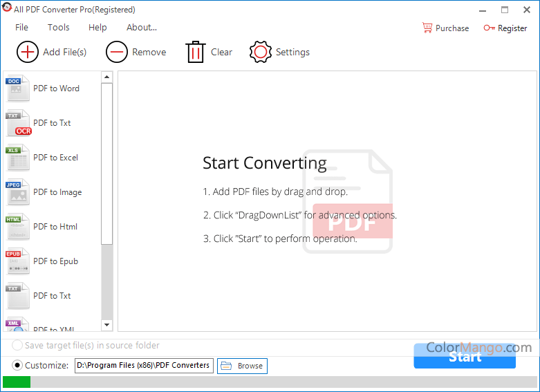540x392 pixels.
Task: Click the output folder path field
Action: coord(144,366)
